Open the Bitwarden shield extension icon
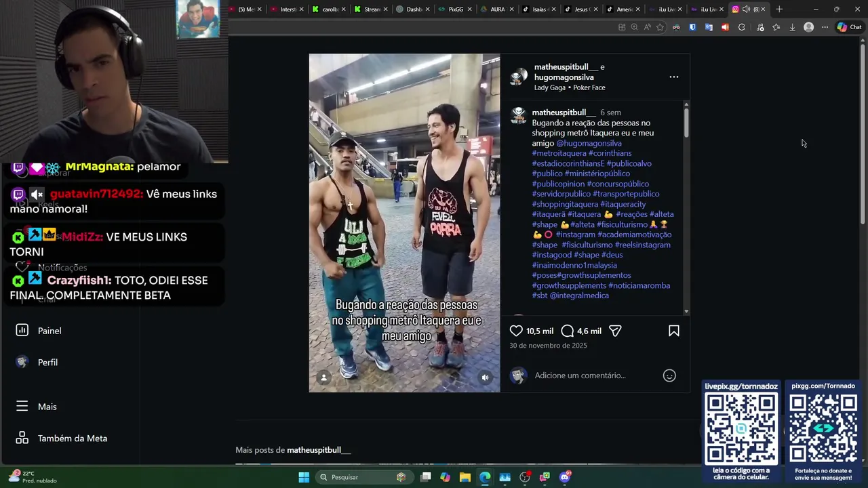868x488 pixels. [692, 27]
